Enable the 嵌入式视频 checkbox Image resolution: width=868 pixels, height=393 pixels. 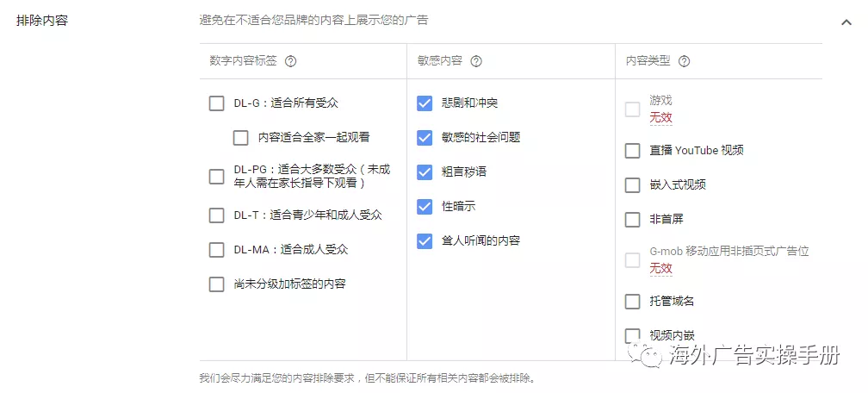[632, 184]
